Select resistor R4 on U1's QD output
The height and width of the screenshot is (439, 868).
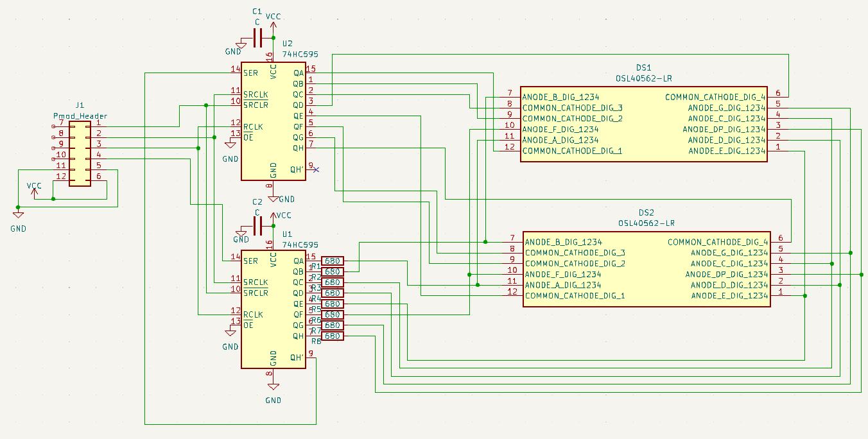coord(333,293)
